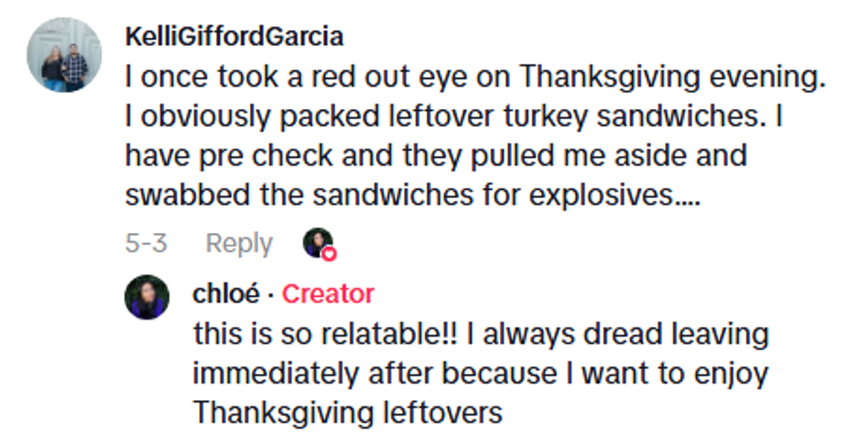Click the words "Thanksgiving evening" in the first comment
This screenshot has width=868, height=441.
pyautogui.click(x=671, y=77)
